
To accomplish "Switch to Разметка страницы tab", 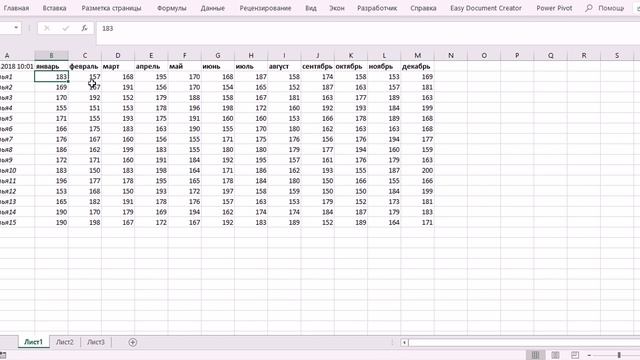I will pyautogui.click(x=111, y=8).
